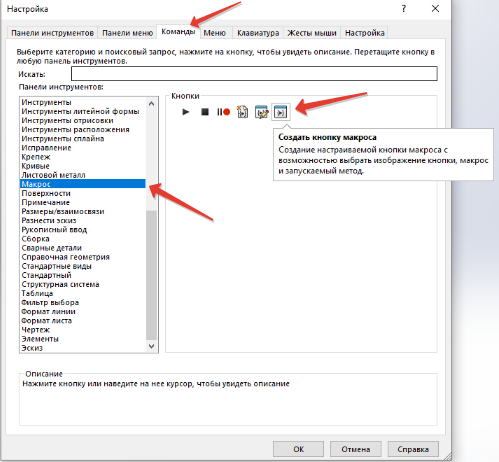Click the Отмена button
Image resolution: width=499 pixels, height=462 pixels.
point(355,449)
